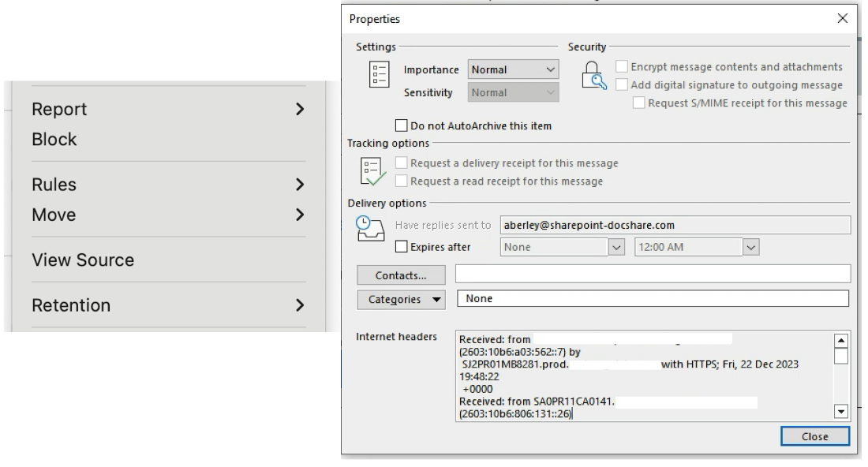The width and height of the screenshot is (868, 467).
Task: Click the Settings list icon
Action: (x=380, y=74)
